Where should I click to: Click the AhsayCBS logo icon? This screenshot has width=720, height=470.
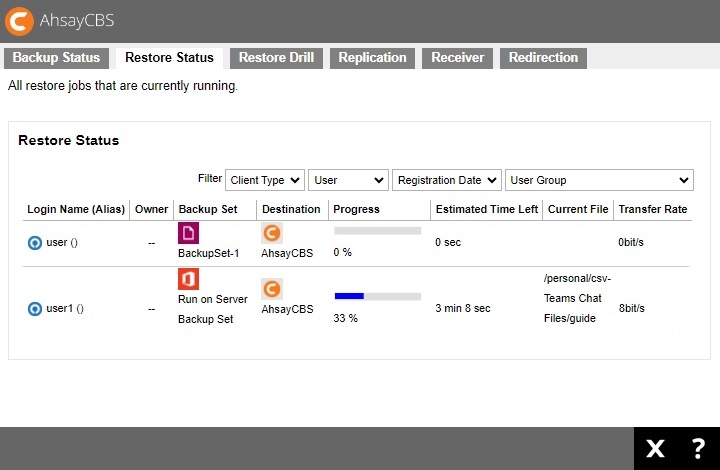(18, 21)
